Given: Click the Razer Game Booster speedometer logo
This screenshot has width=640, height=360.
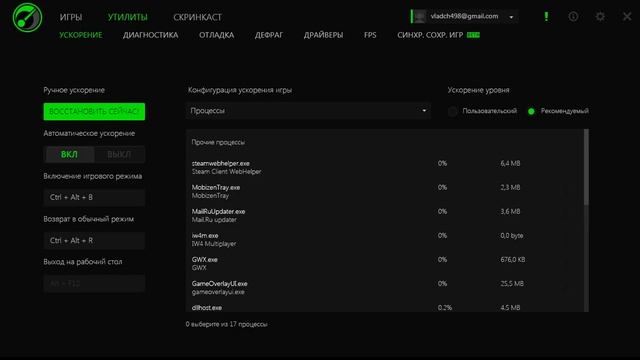Looking at the screenshot, I should [27, 17].
